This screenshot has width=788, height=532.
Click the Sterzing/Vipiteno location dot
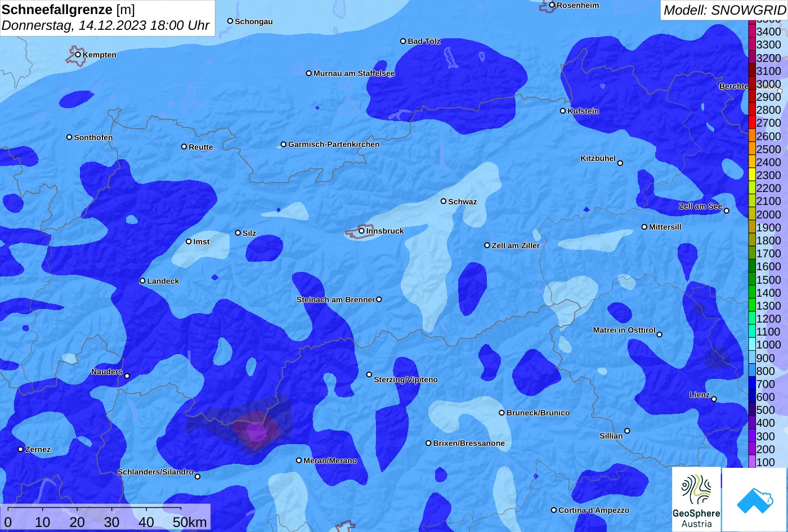pos(369,374)
